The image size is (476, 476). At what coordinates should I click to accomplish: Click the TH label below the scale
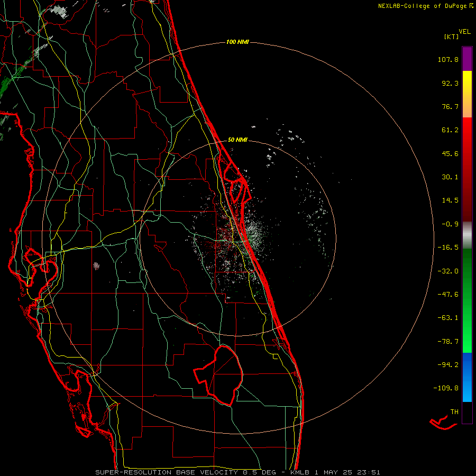pos(454,412)
